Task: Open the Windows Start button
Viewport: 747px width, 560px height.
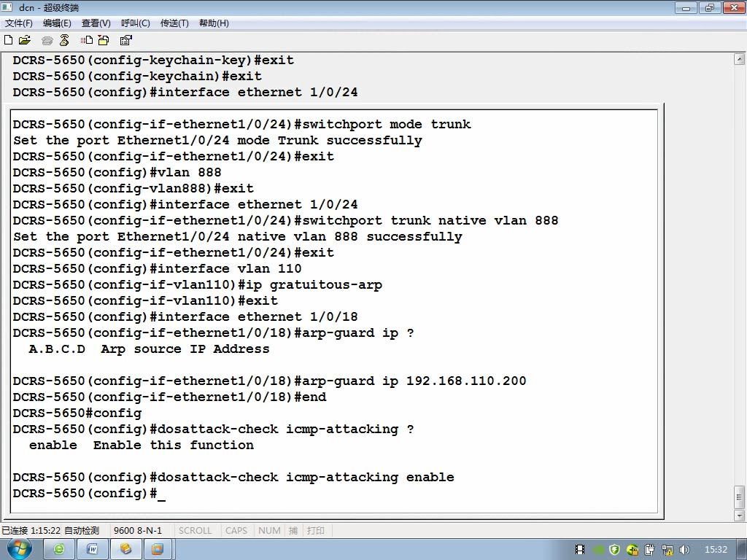Action: pos(19,549)
